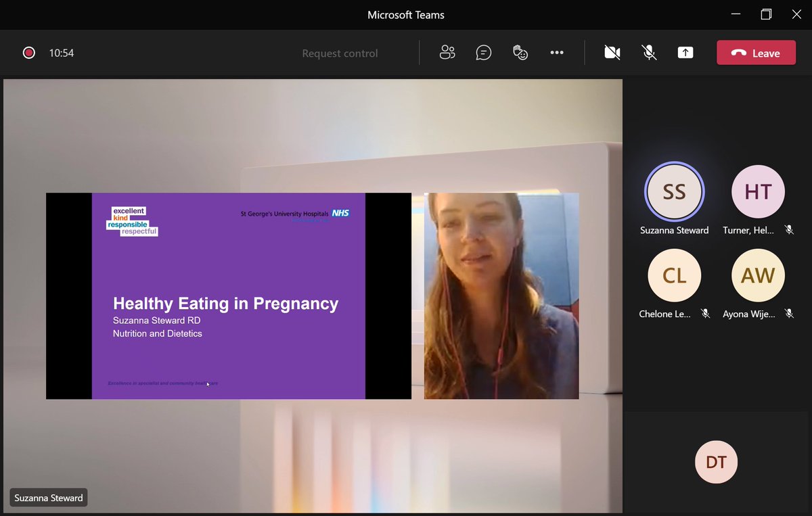The width and height of the screenshot is (812, 516).
Task: Click the Healthy Eating in Pregnancy slide
Action: point(229,296)
